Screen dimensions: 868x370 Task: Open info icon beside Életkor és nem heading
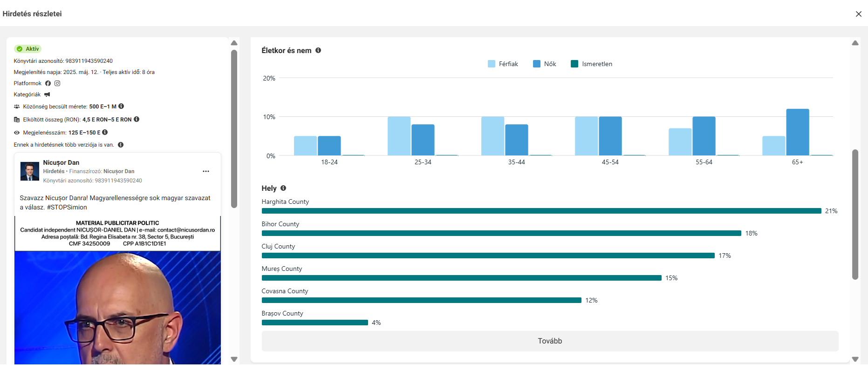coord(318,50)
